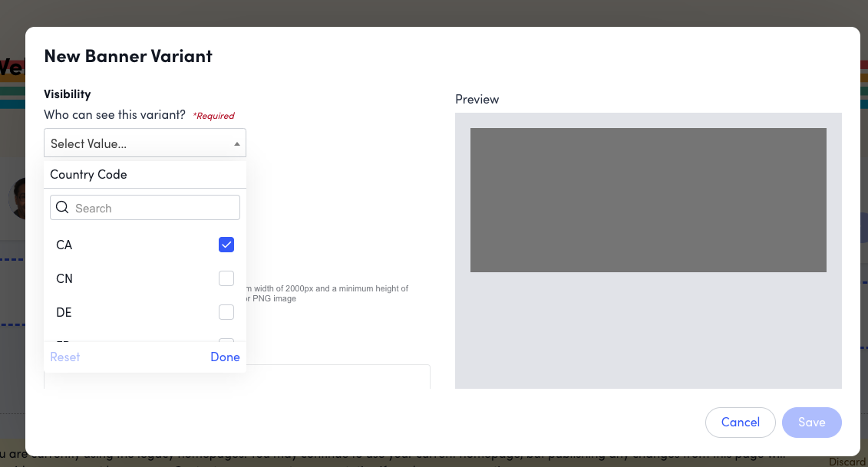Image resolution: width=868 pixels, height=467 pixels.
Task: Tick the DE country checkbox
Action: point(226,312)
